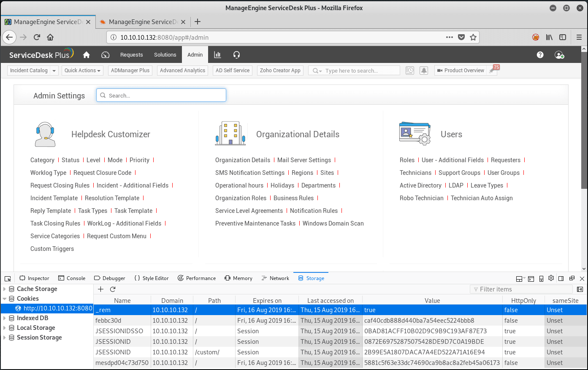This screenshot has height=370, width=588.
Task: Open the Firefox hamburger menu
Action: click(579, 37)
